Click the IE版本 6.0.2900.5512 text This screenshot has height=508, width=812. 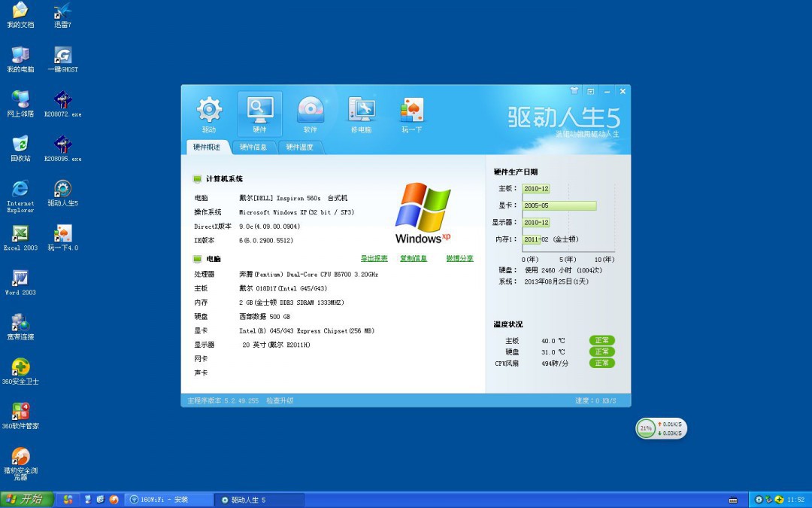[266, 241]
